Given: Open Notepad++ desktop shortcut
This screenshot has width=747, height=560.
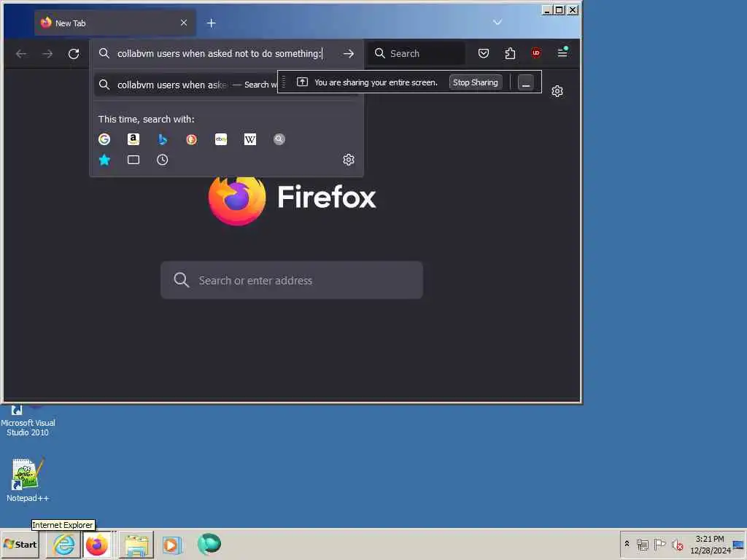Looking at the screenshot, I should pos(28,480).
